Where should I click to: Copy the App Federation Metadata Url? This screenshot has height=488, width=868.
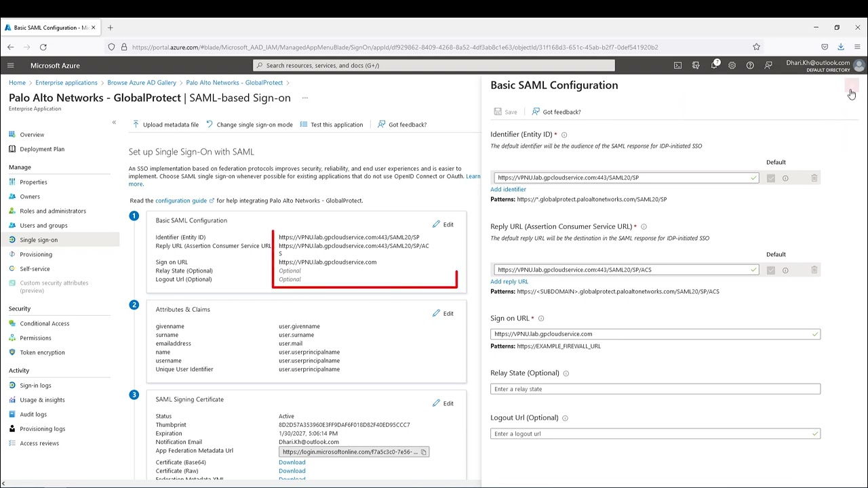(x=424, y=452)
